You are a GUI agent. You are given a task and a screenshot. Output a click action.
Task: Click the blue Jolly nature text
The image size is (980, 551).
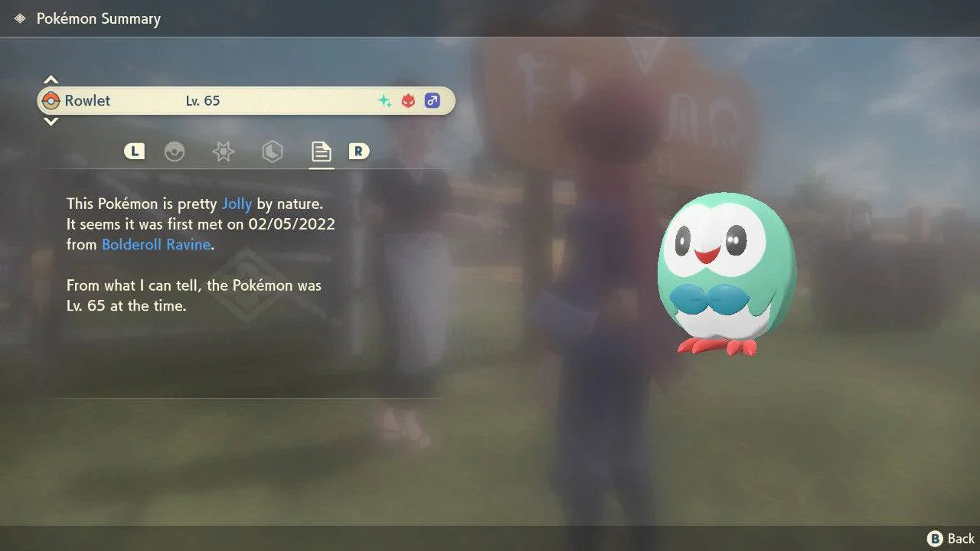237,204
